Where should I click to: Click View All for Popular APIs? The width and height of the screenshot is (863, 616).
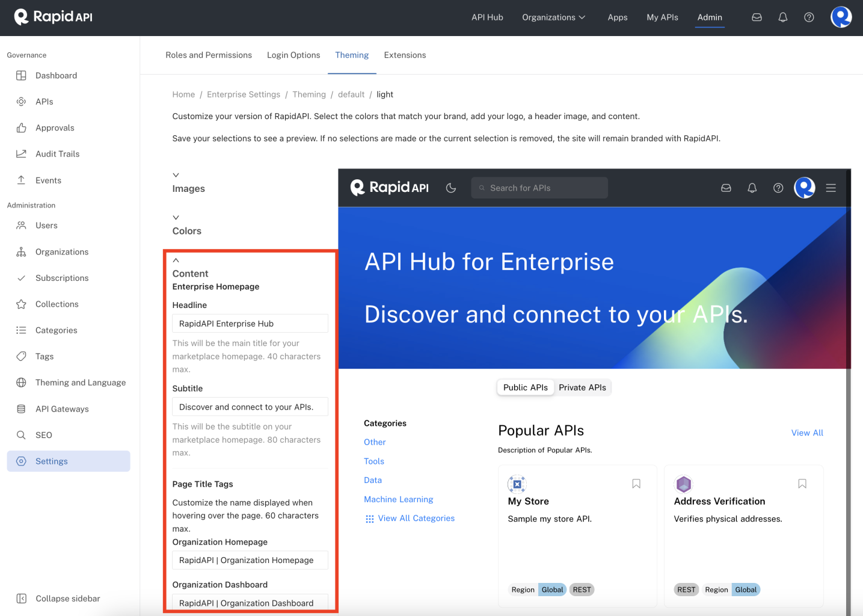[807, 433]
